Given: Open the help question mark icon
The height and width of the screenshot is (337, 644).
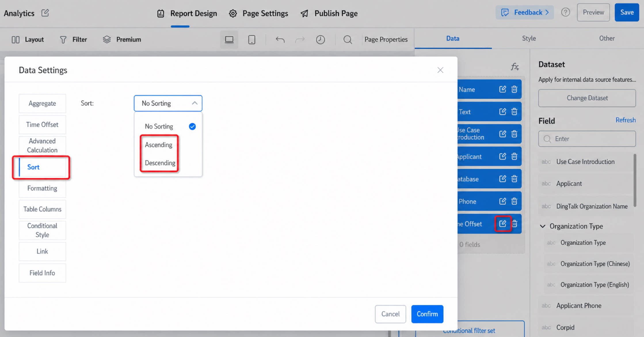Looking at the screenshot, I should point(565,12).
